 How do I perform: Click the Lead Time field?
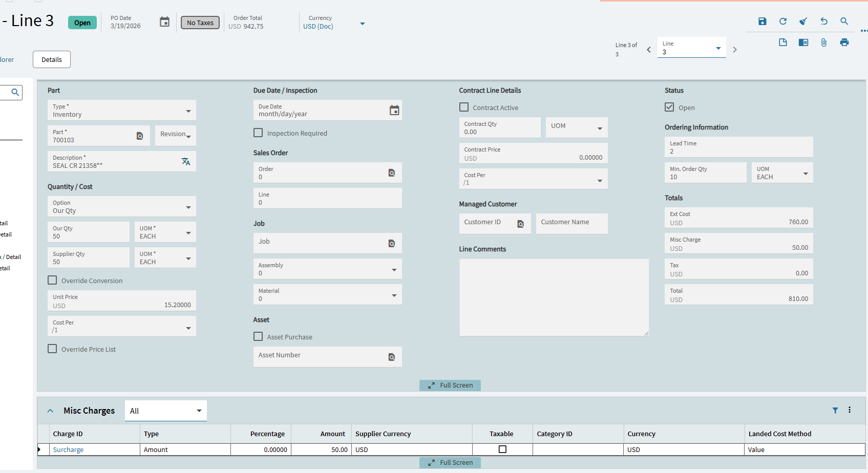point(739,147)
